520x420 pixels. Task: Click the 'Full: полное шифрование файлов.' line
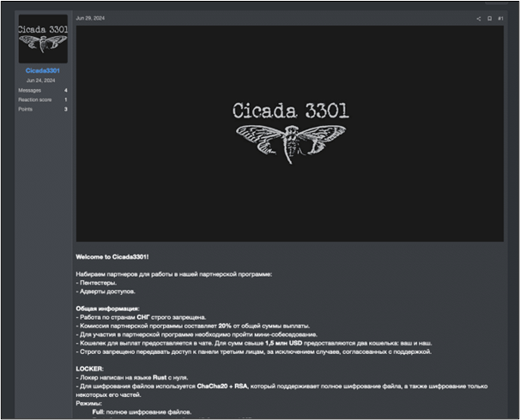click(x=142, y=412)
